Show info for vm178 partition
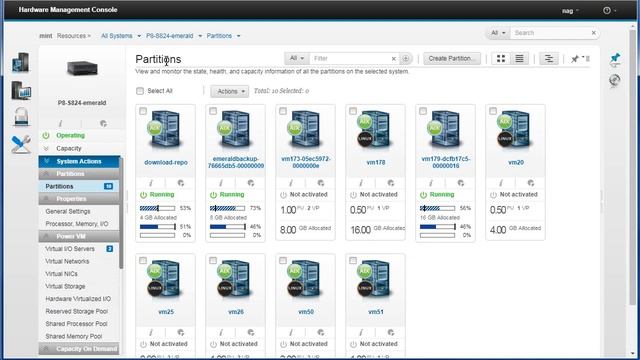The width and height of the screenshot is (640, 360). point(361,183)
